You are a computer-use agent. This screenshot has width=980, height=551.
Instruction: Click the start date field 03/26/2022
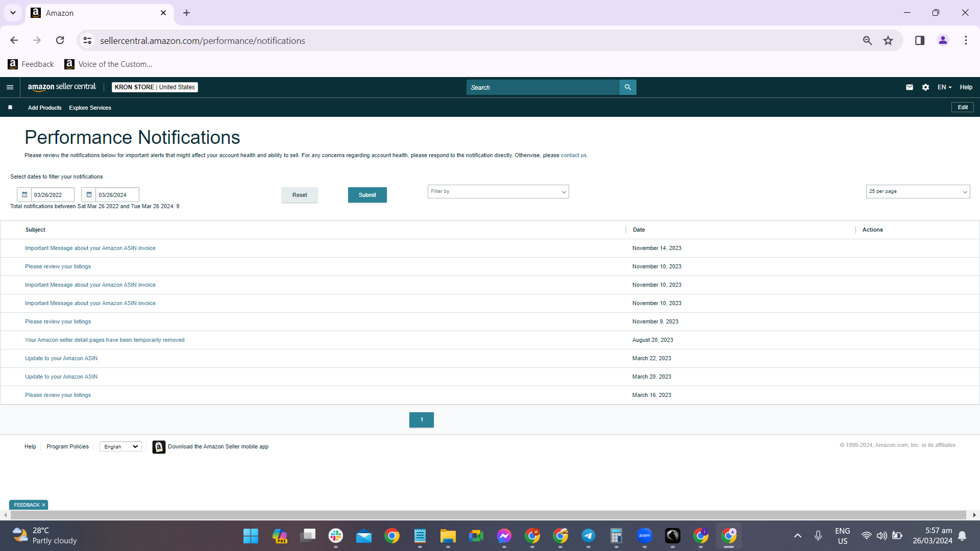pos(53,195)
